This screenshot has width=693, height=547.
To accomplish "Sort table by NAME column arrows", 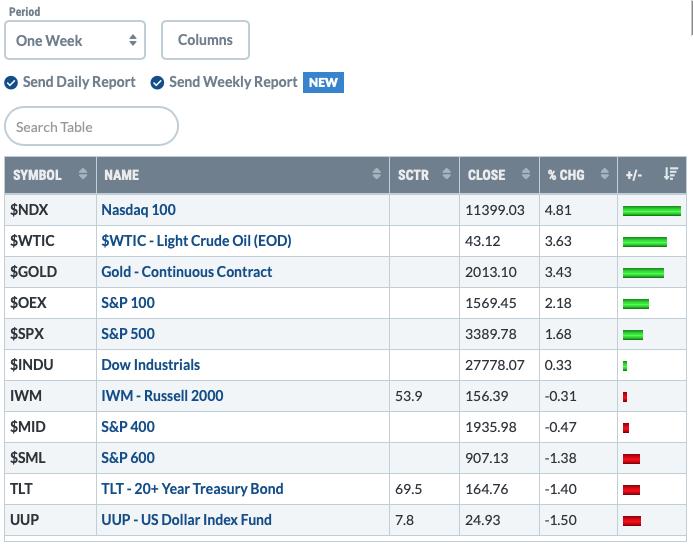I will [x=376, y=174].
